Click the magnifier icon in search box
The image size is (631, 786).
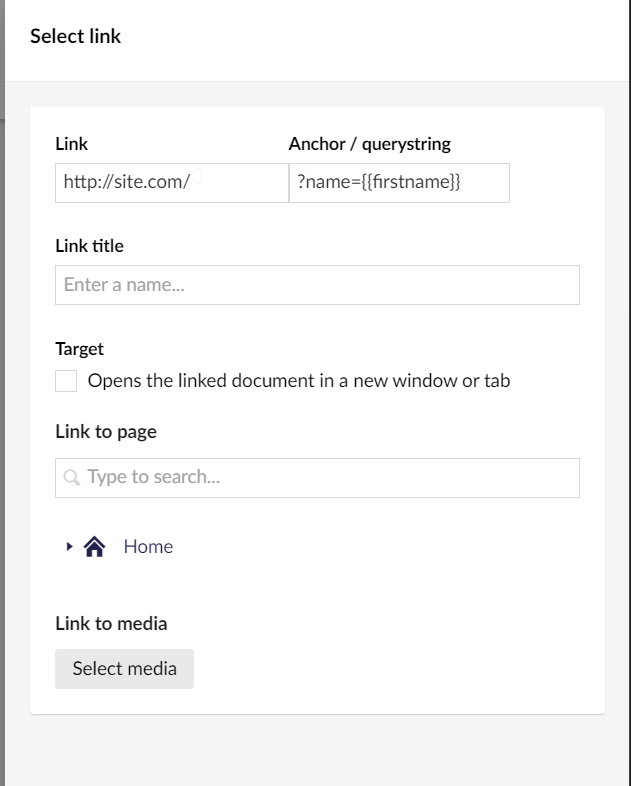tap(72, 477)
